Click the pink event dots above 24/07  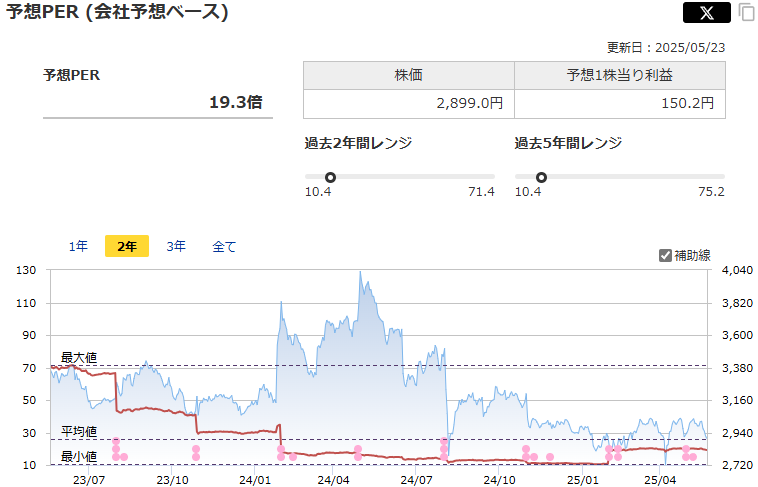click(x=443, y=445)
